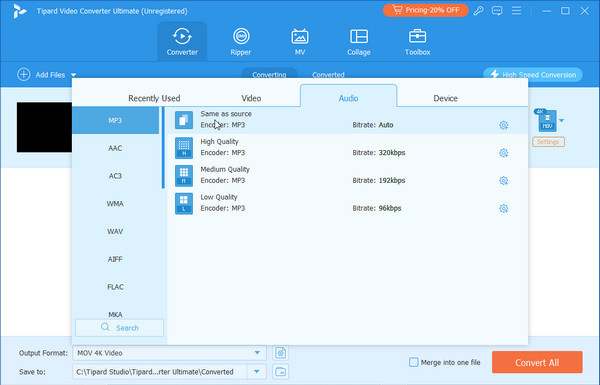Open the Ripper module

tap(241, 42)
